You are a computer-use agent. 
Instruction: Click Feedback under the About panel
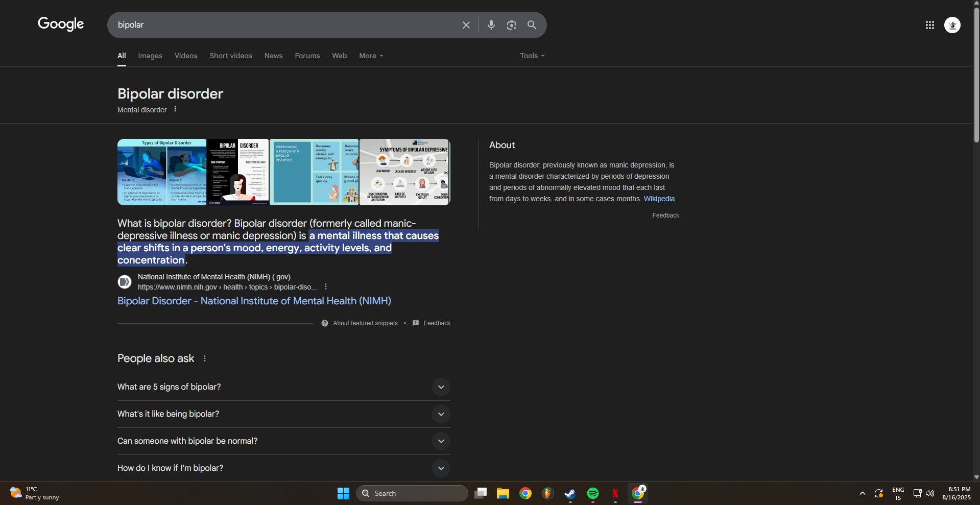click(665, 215)
